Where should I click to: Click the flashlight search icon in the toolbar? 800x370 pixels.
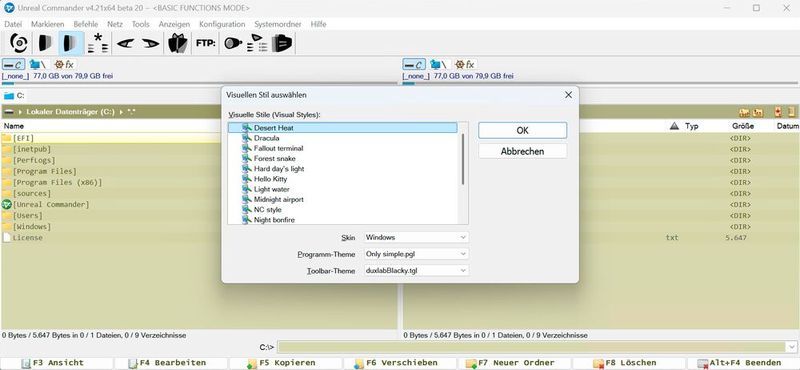coord(233,43)
